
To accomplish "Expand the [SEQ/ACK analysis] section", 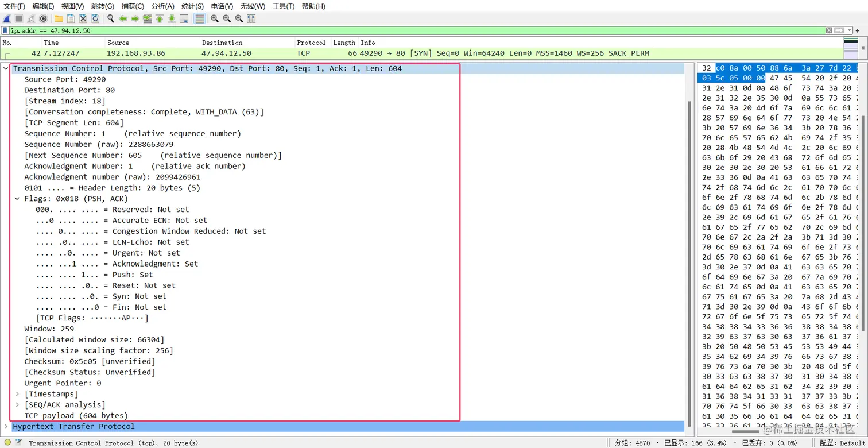I will (17, 405).
